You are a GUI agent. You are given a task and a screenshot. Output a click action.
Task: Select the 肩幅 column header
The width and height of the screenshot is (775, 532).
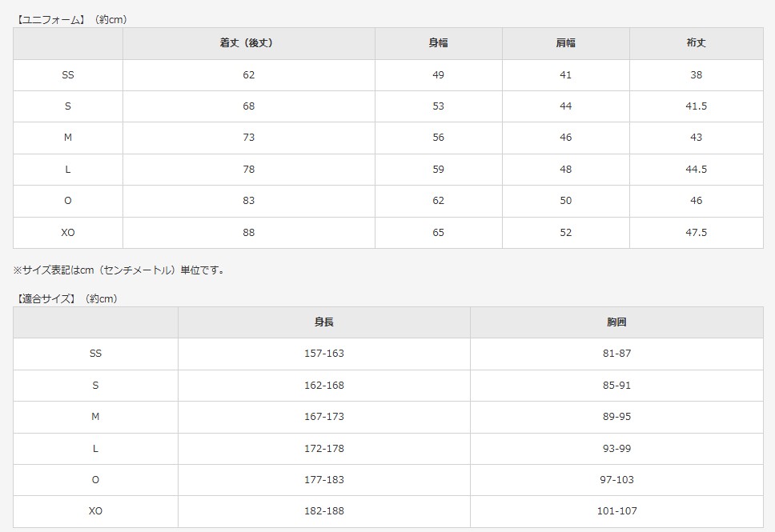click(565, 43)
